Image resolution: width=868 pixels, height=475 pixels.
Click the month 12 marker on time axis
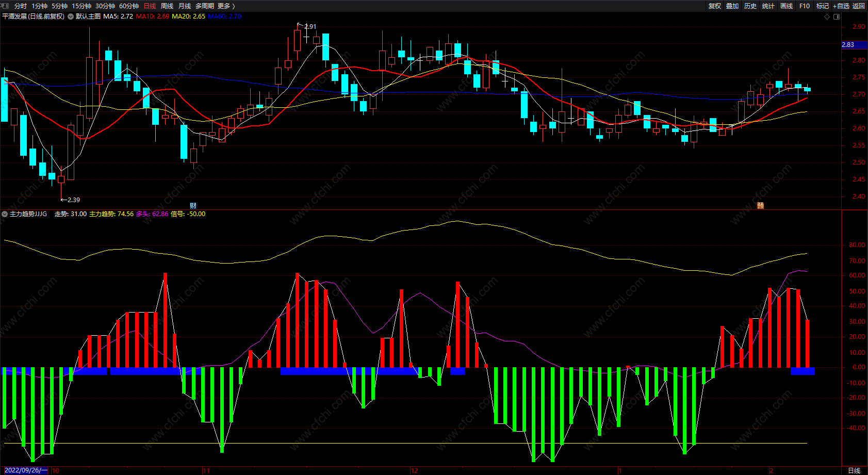pyautogui.click(x=415, y=470)
